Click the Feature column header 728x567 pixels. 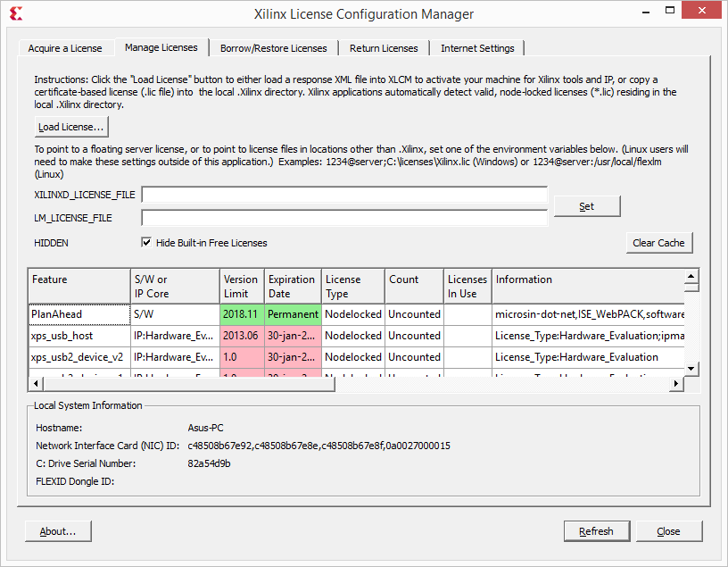79,287
